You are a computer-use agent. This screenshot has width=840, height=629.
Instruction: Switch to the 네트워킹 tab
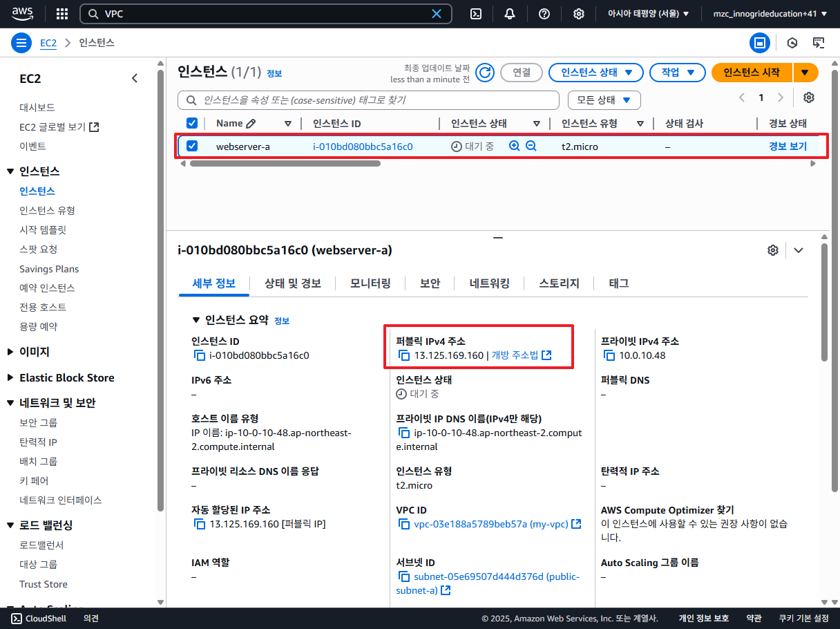click(489, 283)
